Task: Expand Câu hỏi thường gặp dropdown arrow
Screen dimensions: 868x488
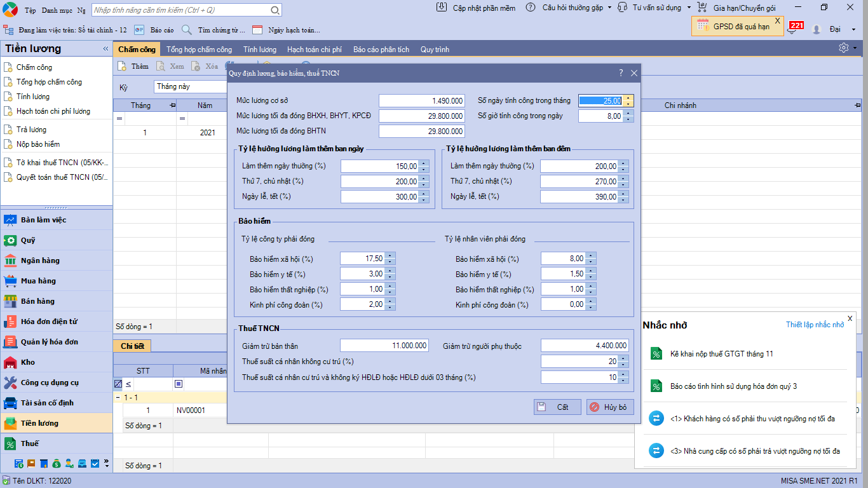Action: [x=609, y=8]
